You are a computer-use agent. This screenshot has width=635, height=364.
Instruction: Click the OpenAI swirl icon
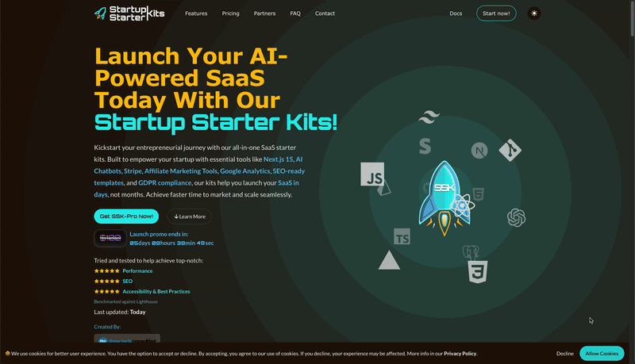tap(517, 217)
